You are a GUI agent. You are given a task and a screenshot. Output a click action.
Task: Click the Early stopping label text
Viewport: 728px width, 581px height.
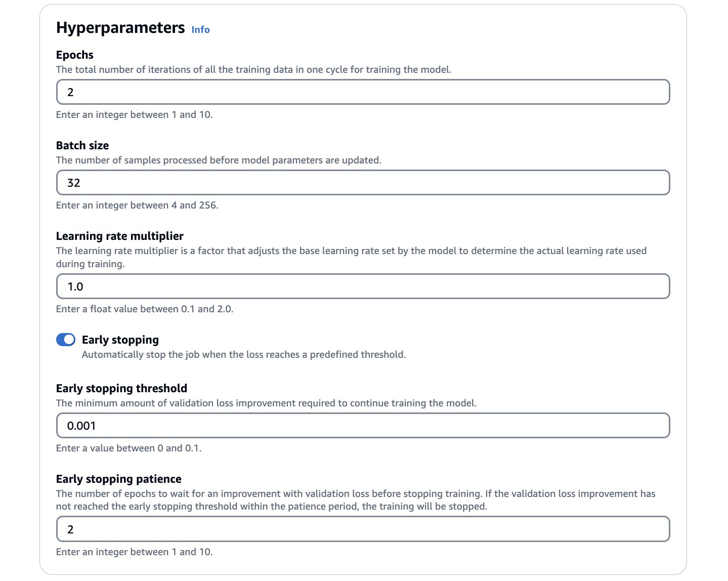point(120,340)
